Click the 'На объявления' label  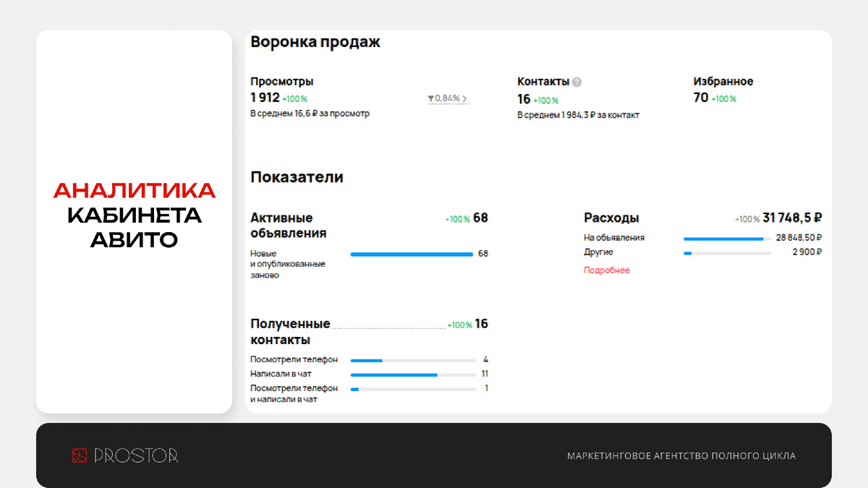pos(614,238)
